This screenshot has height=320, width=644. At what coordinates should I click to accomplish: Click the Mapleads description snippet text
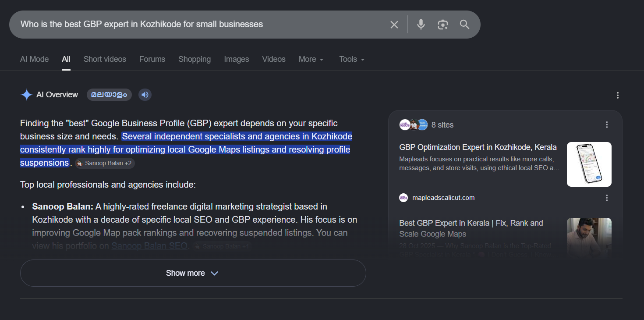(x=479, y=164)
